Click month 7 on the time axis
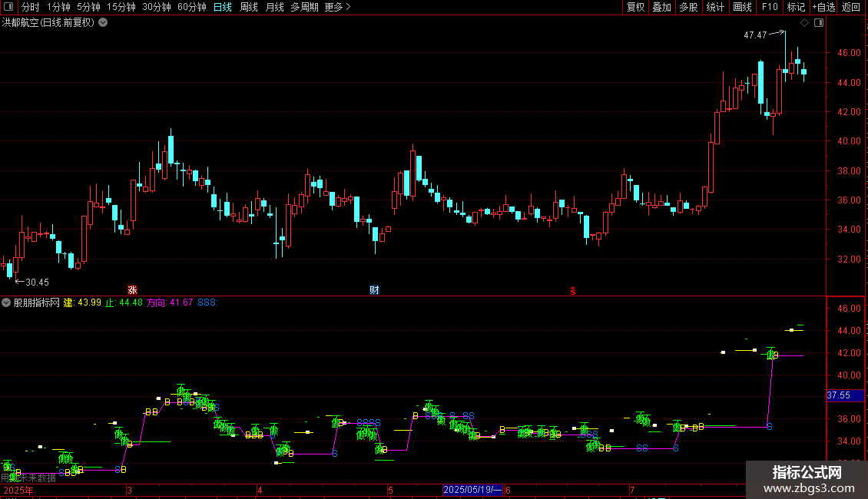868x499 pixels. [x=631, y=490]
